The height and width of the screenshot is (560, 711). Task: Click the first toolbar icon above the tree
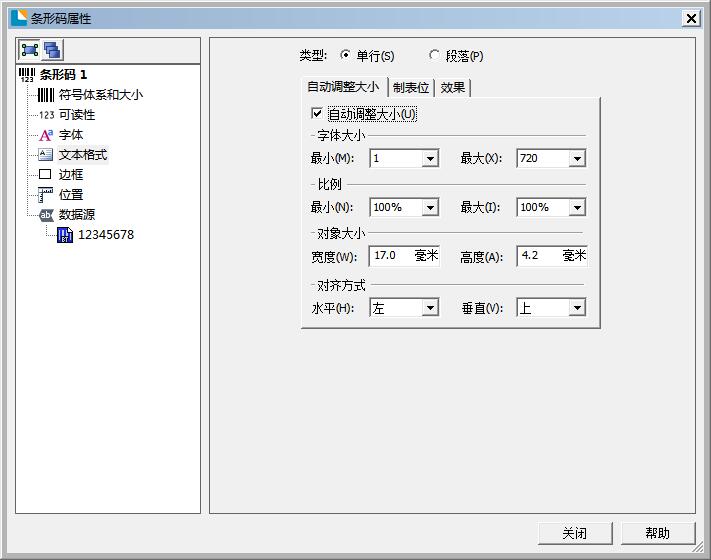click(29, 50)
